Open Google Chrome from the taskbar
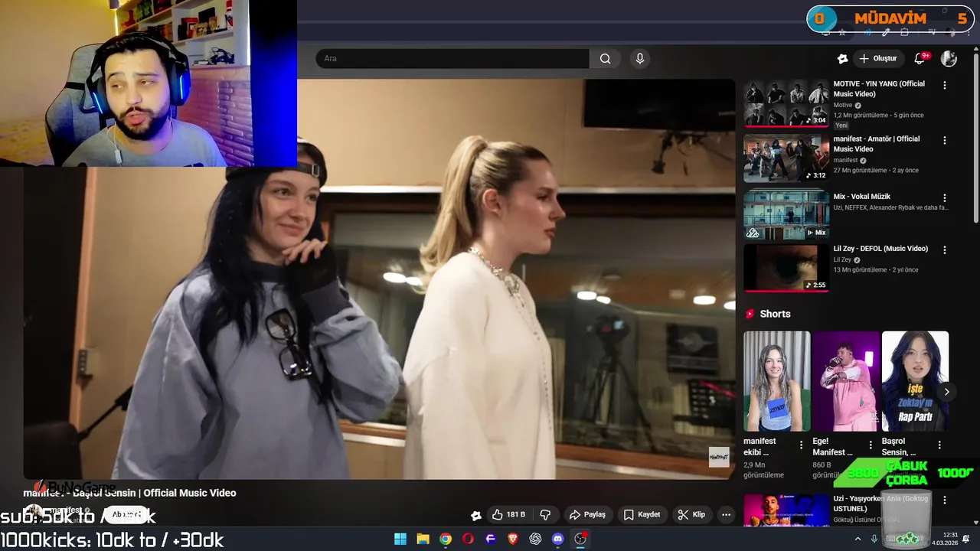 point(446,539)
